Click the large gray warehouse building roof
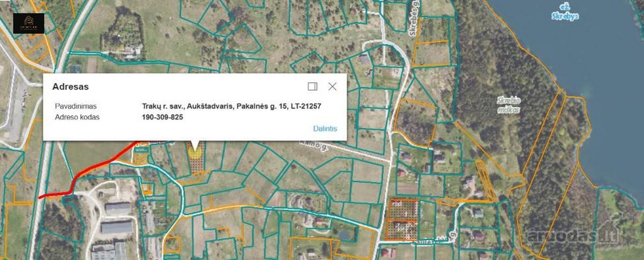Viewport: 644px width, 260px height. point(116,227)
